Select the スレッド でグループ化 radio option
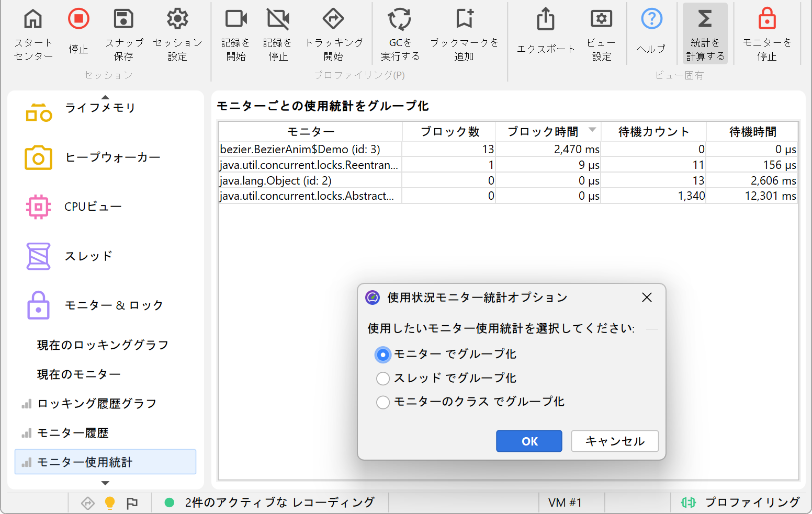Image resolution: width=812 pixels, height=514 pixels. tap(383, 378)
